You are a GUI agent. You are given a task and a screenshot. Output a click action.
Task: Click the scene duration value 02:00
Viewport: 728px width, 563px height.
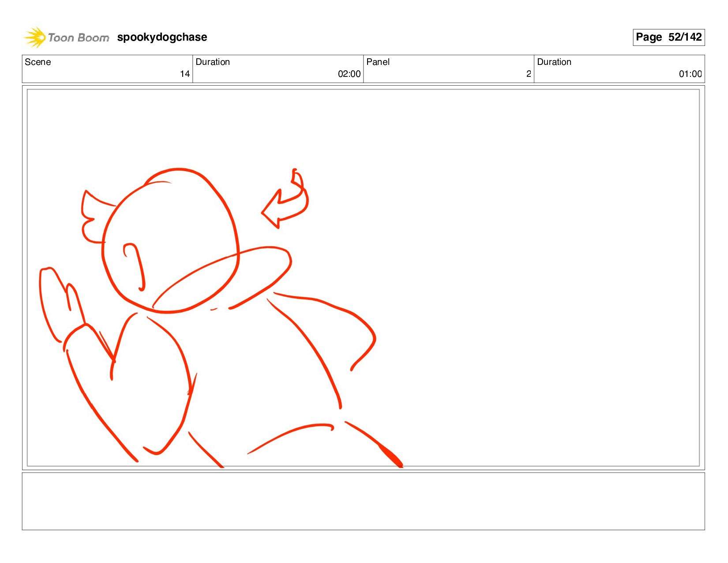[x=349, y=74]
